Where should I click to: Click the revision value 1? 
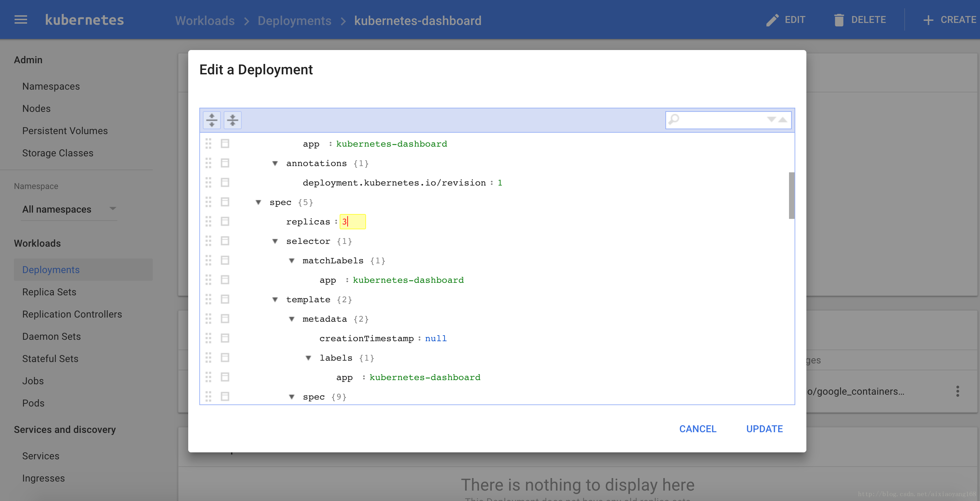coord(499,183)
